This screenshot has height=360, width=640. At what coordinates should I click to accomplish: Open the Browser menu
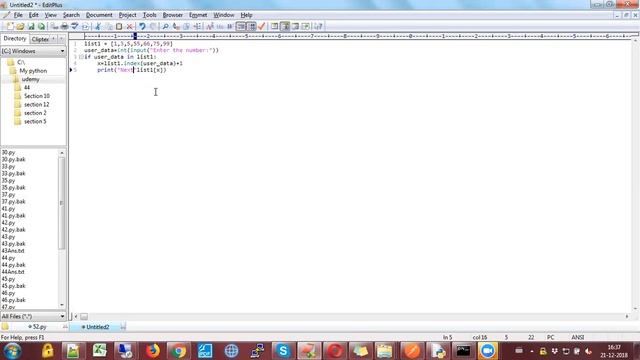[173, 15]
